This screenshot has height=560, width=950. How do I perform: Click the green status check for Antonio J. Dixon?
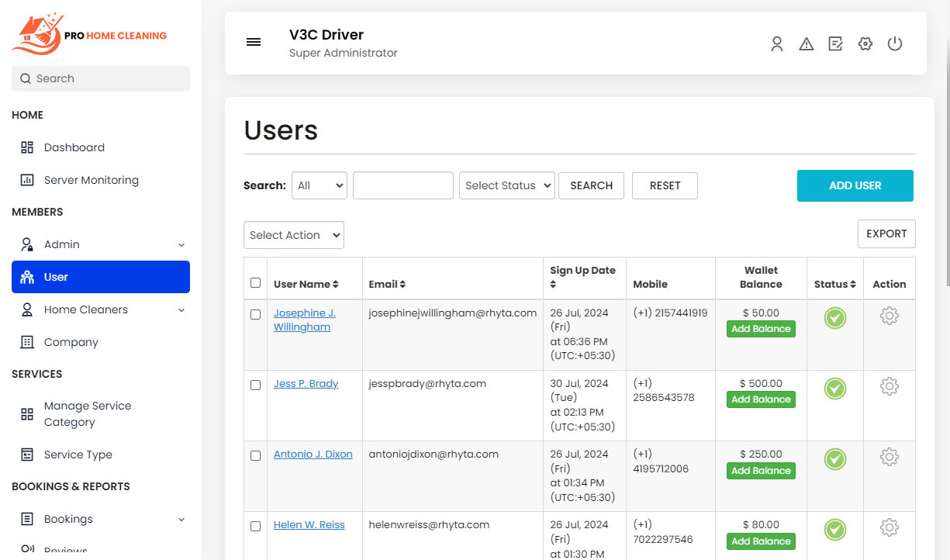tap(834, 459)
